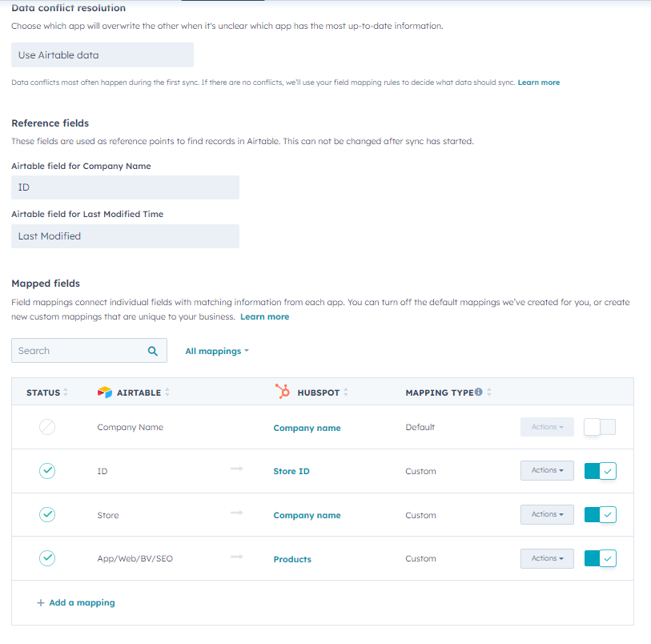Open the Actions dropdown on the Store row
The image size is (651, 644).
(547, 514)
